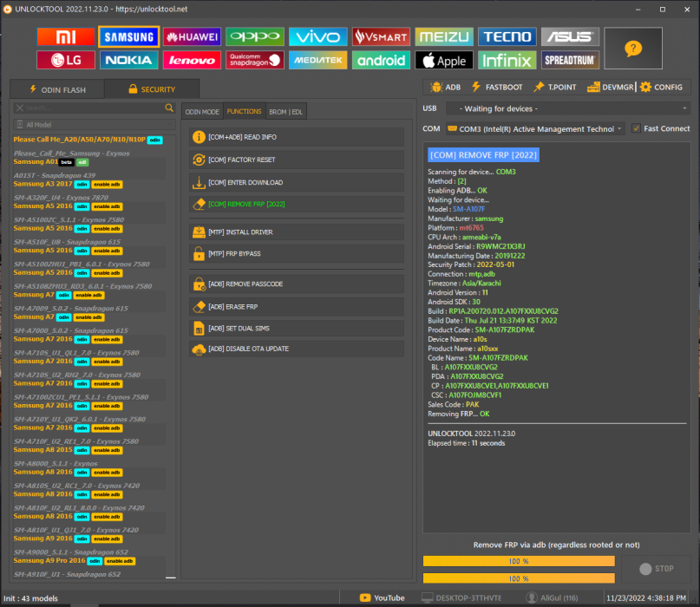700x607 pixels.
Task: Choose the Nokia brand logo
Action: point(129,60)
